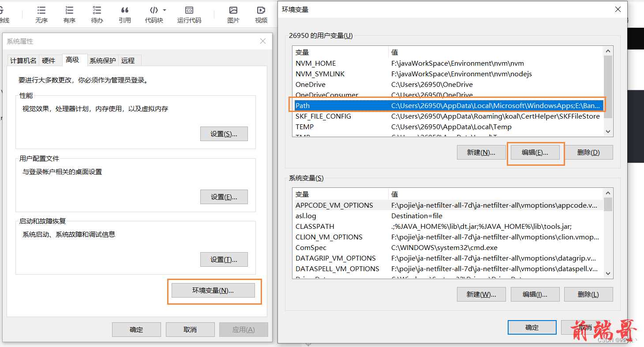Select the NVM_HOME user variable

tap(448, 63)
